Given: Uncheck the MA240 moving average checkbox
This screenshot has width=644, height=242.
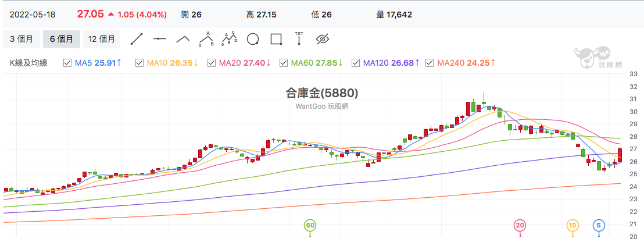Looking at the screenshot, I should point(430,63).
